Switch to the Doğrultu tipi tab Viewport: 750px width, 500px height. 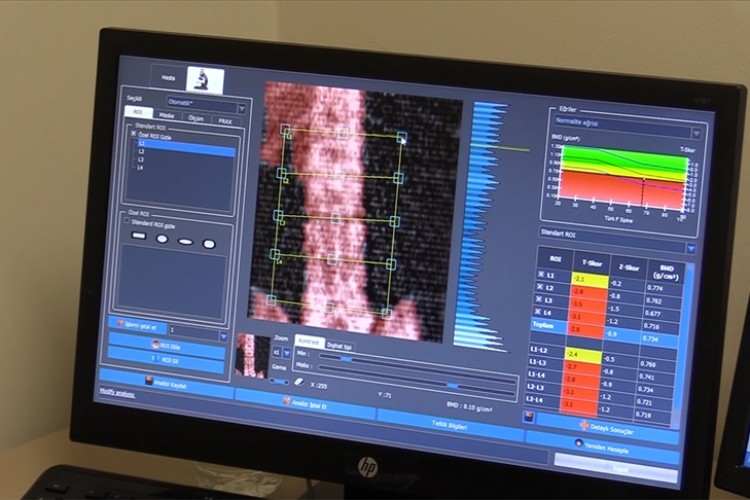pos(340,345)
